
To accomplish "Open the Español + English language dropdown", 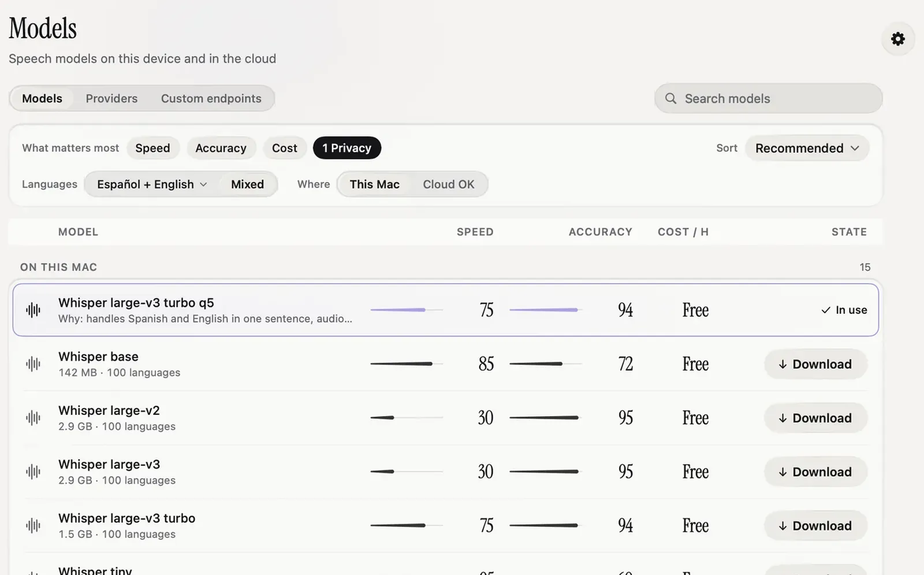I will point(152,184).
